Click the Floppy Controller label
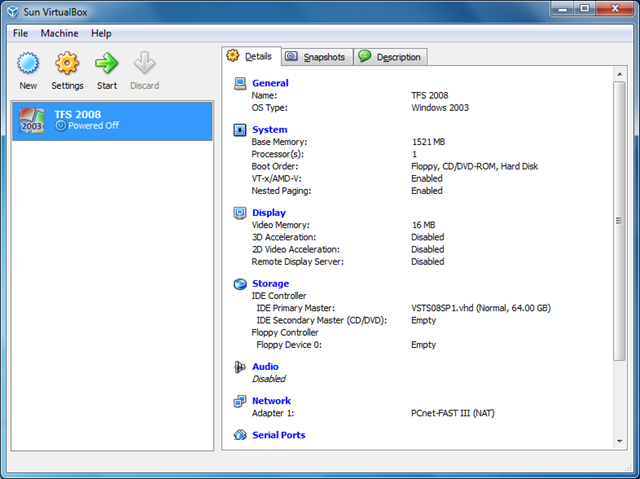 (x=285, y=333)
